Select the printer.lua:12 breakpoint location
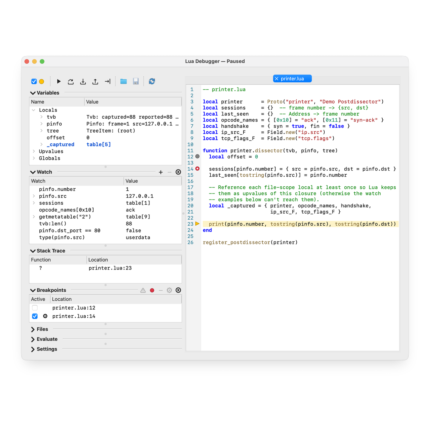The height and width of the screenshot is (430, 430). click(74, 308)
